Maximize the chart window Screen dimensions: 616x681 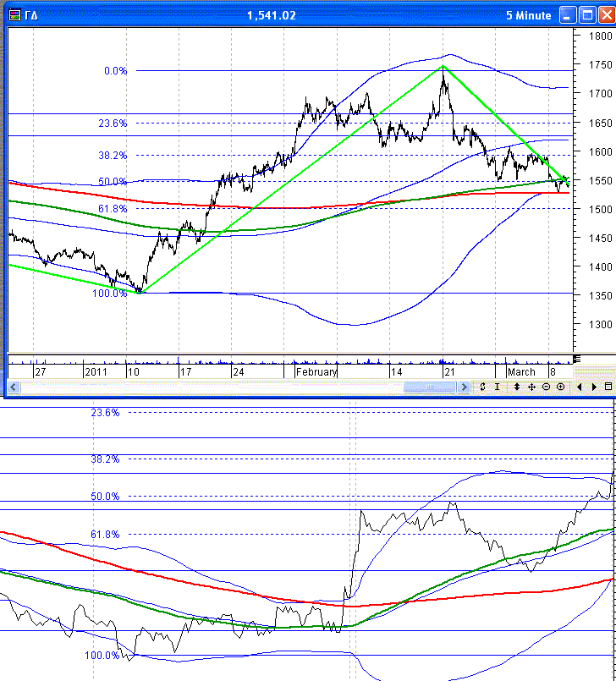tap(586, 15)
